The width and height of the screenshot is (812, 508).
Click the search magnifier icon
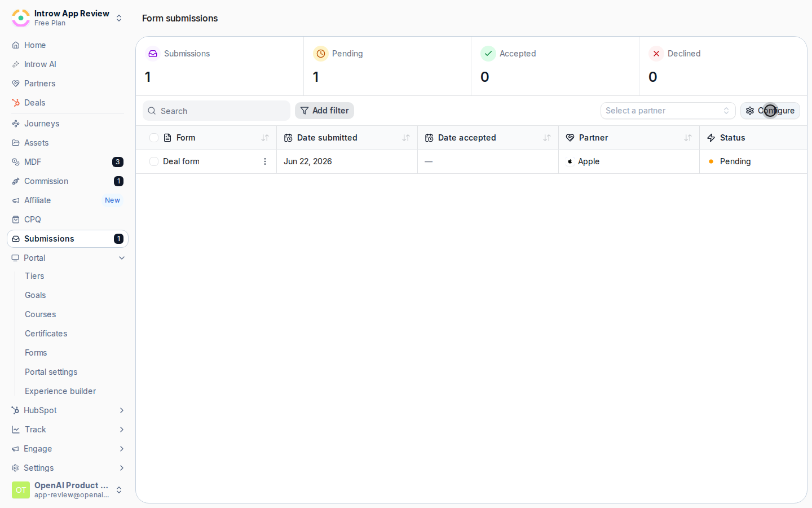point(152,111)
